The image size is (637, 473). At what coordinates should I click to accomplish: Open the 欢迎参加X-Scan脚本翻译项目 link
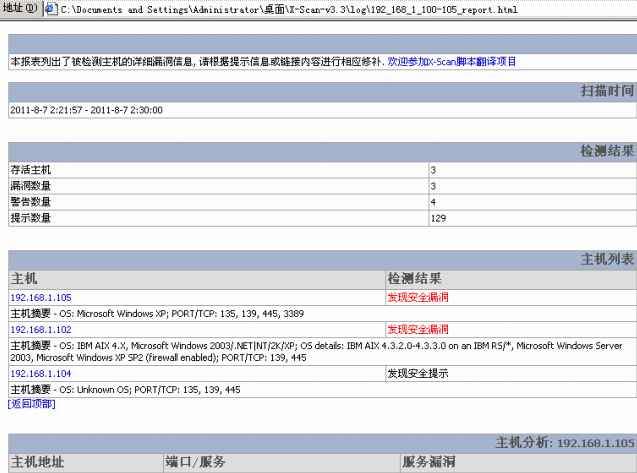click(x=452, y=62)
